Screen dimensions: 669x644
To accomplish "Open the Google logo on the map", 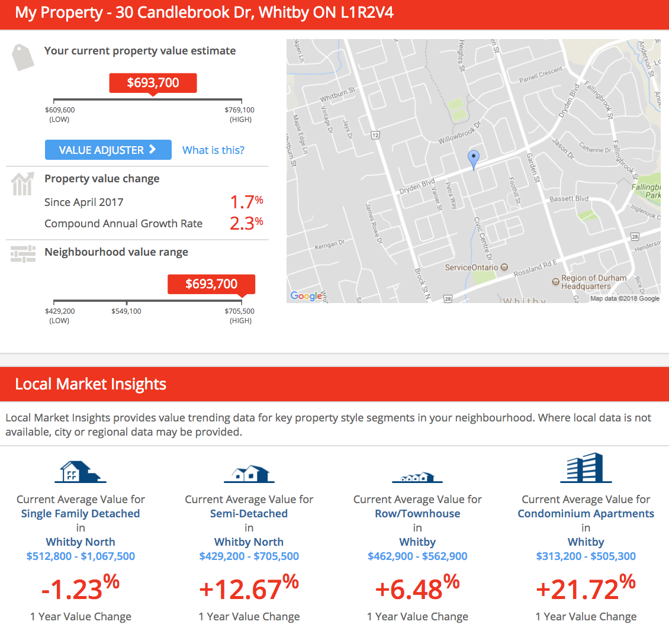I will (x=306, y=295).
